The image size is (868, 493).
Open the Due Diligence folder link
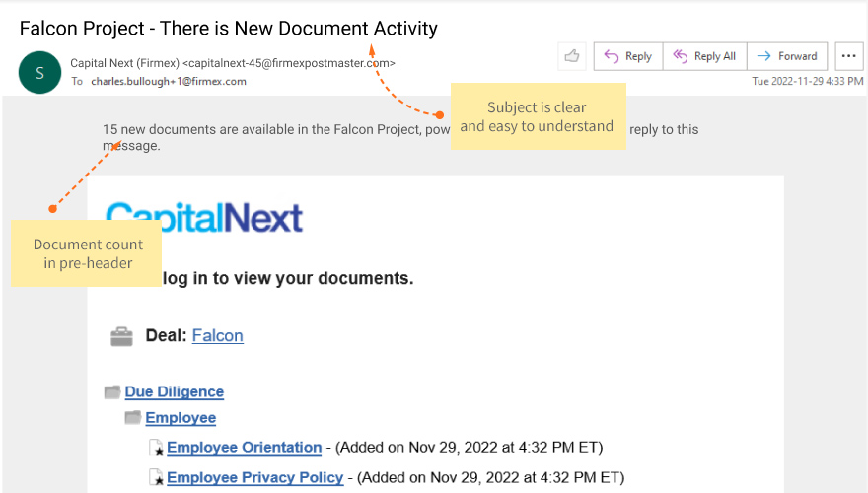pos(174,391)
